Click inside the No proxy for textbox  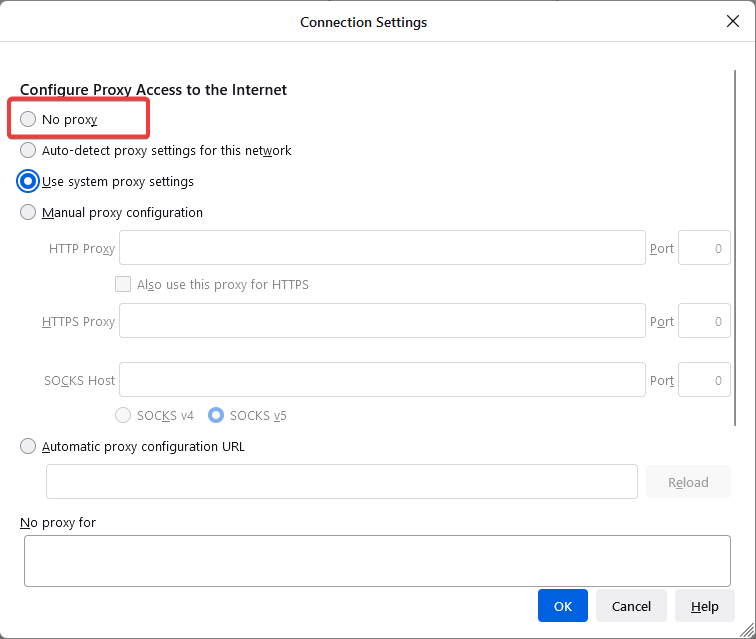[377, 560]
